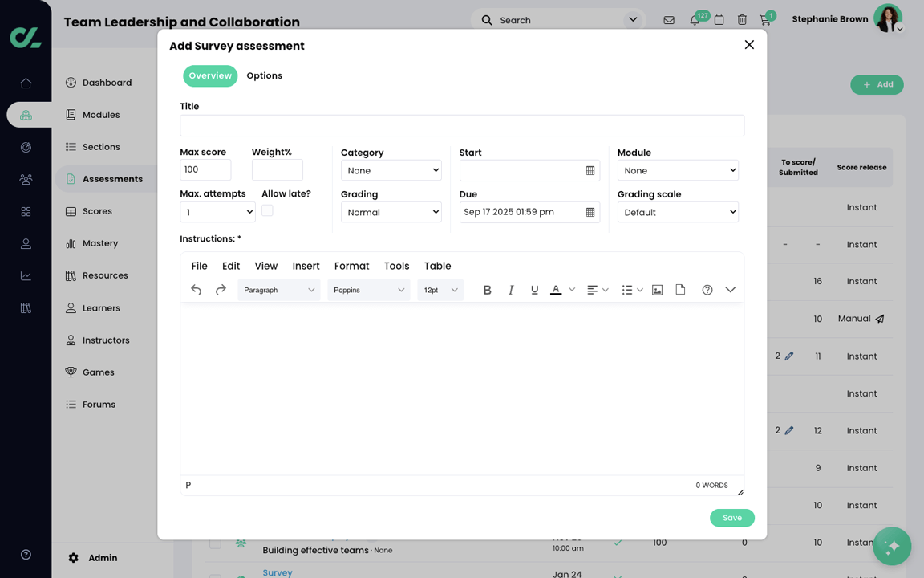Save the survey assessment
924x578 pixels.
pos(731,518)
